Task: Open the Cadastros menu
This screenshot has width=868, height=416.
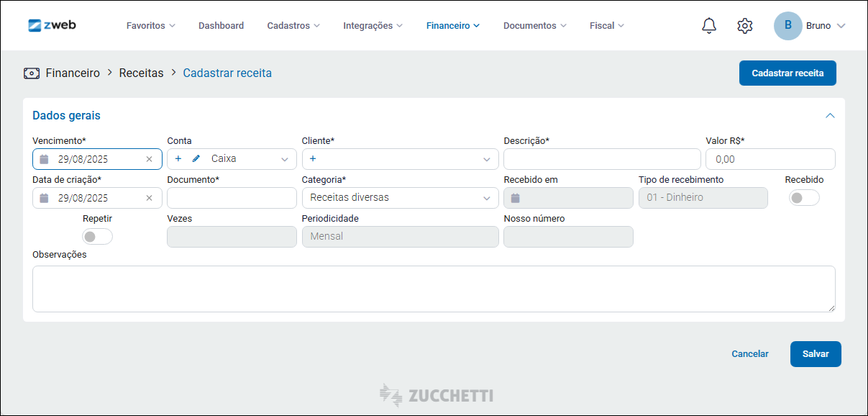Action: click(293, 26)
